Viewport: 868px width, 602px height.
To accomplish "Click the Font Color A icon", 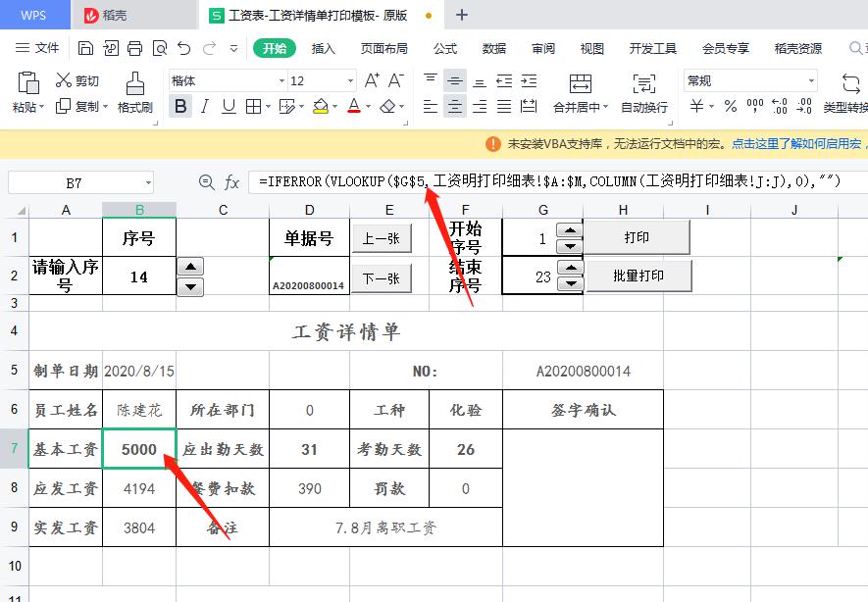I will (354, 106).
